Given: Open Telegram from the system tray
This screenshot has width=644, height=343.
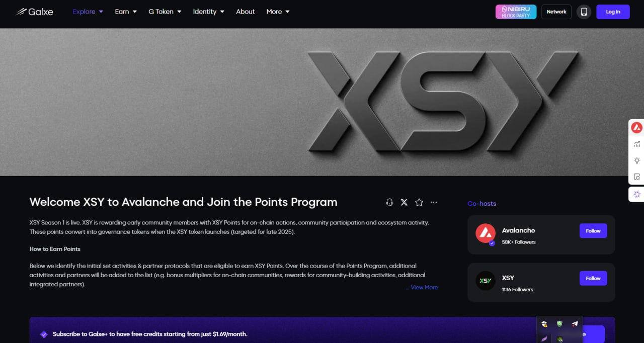Looking at the screenshot, I should click(x=575, y=324).
